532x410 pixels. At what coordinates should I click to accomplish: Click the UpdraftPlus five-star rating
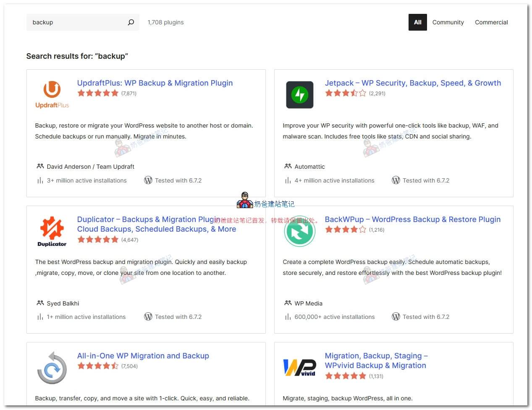click(98, 93)
